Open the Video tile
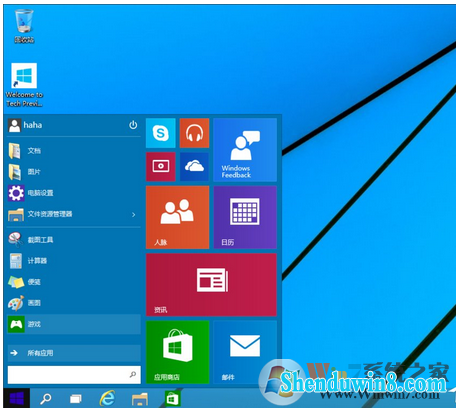 point(161,167)
